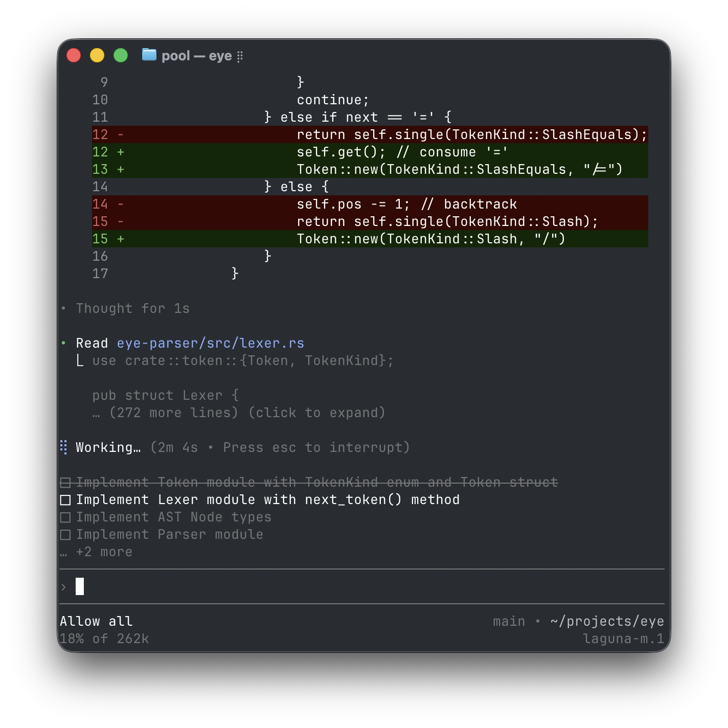Screen dimensions: 728x728
Task: Expand the 'Thought for 1s' block
Action: pyautogui.click(x=132, y=309)
